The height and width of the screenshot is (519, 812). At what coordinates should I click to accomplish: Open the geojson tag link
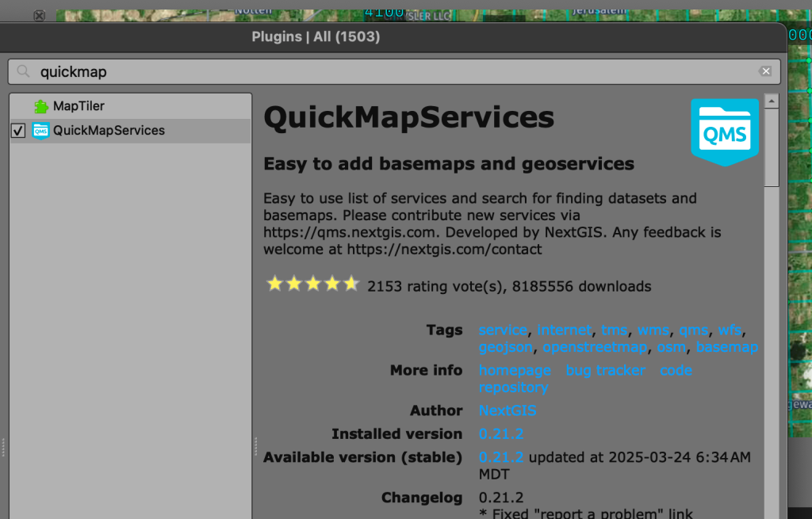click(x=505, y=347)
